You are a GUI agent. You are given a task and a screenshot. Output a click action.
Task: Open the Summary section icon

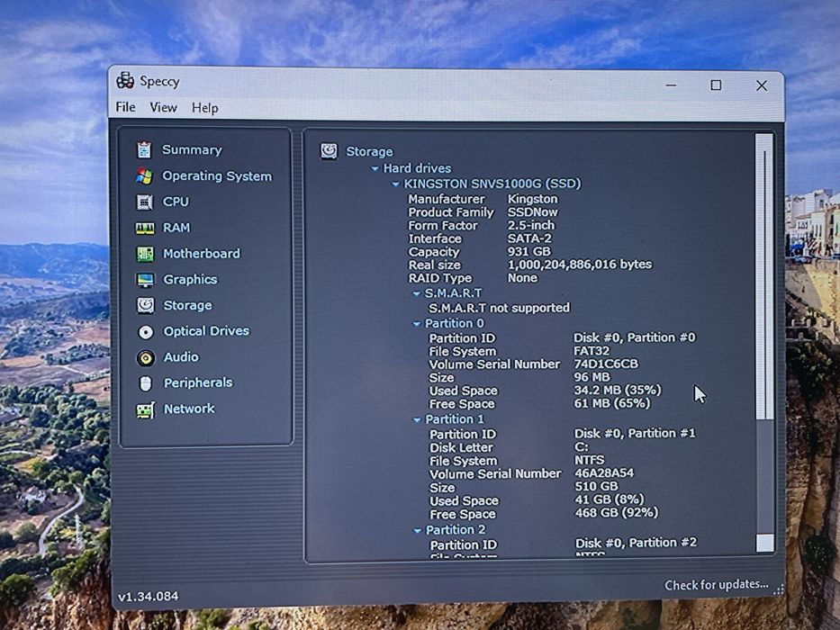pyautogui.click(x=144, y=150)
